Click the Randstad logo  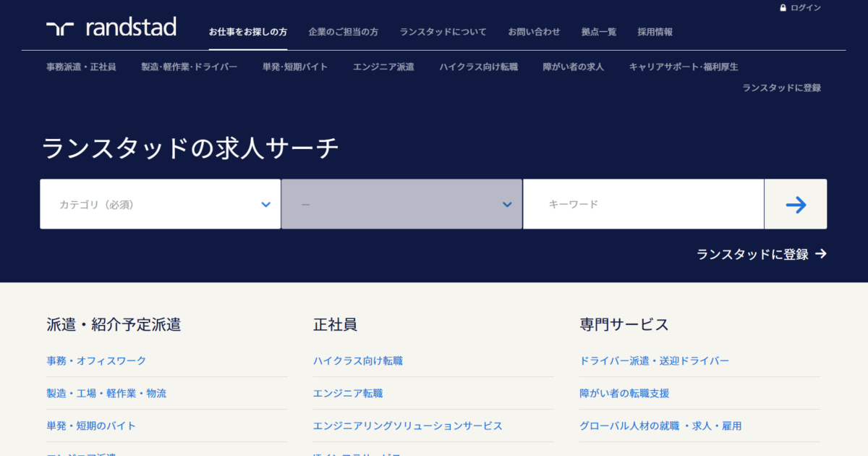coord(111,28)
